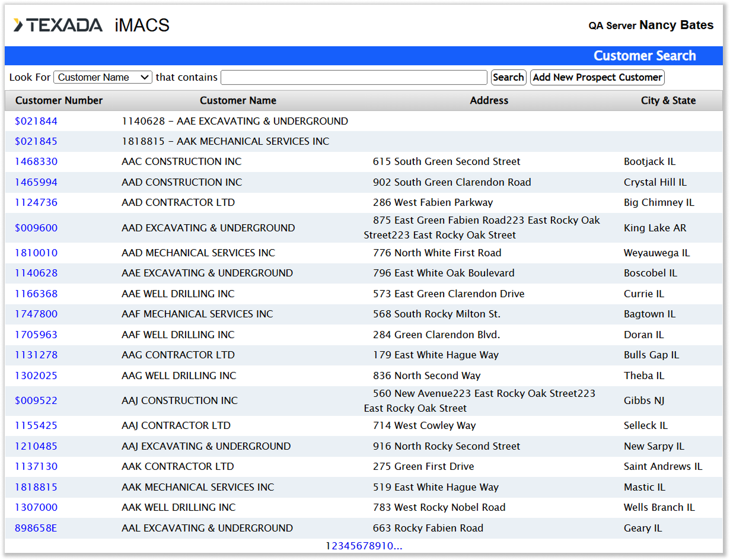Open customer number 898658E
This screenshot has height=560, width=730.
tap(36, 528)
